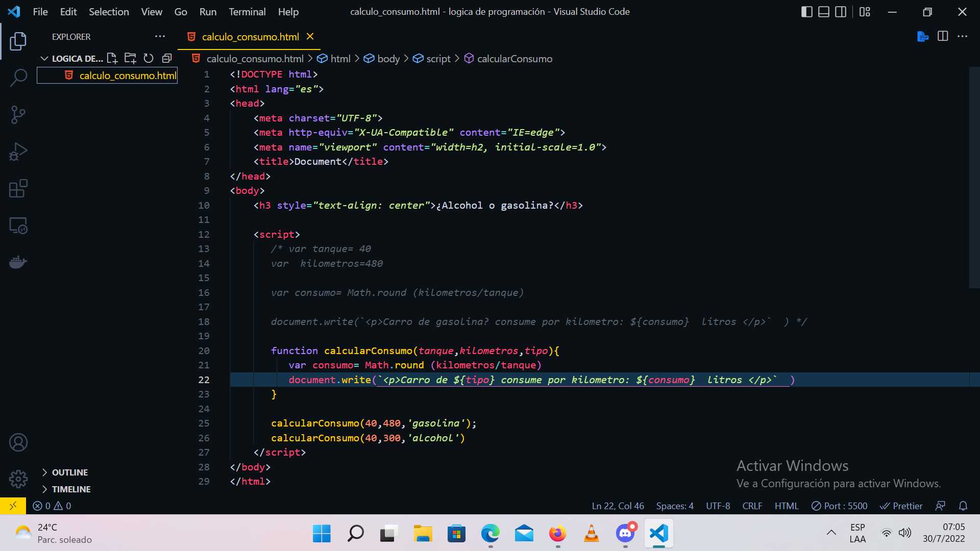The width and height of the screenshot is (980, 551).
Task: Collapse the LOGICA DE... folder section
Action: 71,59
